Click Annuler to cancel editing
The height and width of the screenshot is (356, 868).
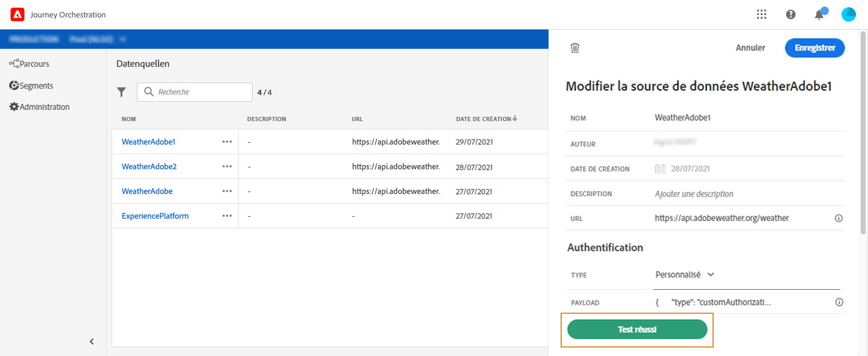pos(750,48)
